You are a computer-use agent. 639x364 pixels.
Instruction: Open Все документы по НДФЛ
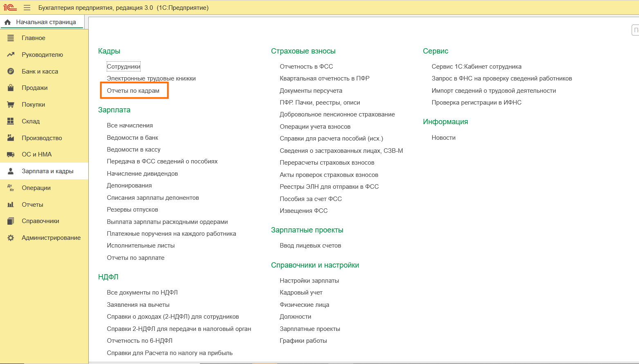[142, 293]
